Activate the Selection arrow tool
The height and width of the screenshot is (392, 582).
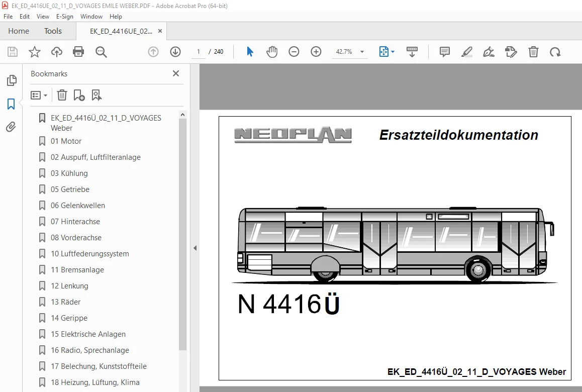click(x=250, y=52)
